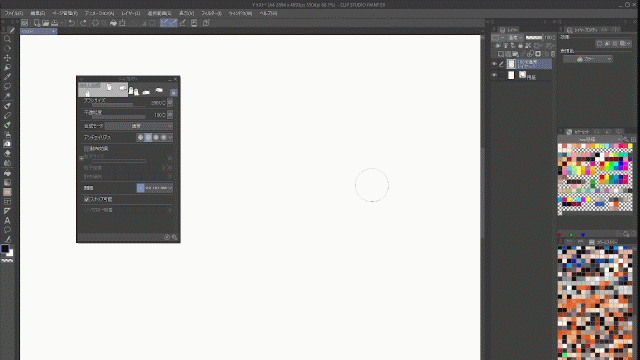The image size is (640, 360).
Task: Switch to the Layer panel tab
Action: tap(509, 30)
